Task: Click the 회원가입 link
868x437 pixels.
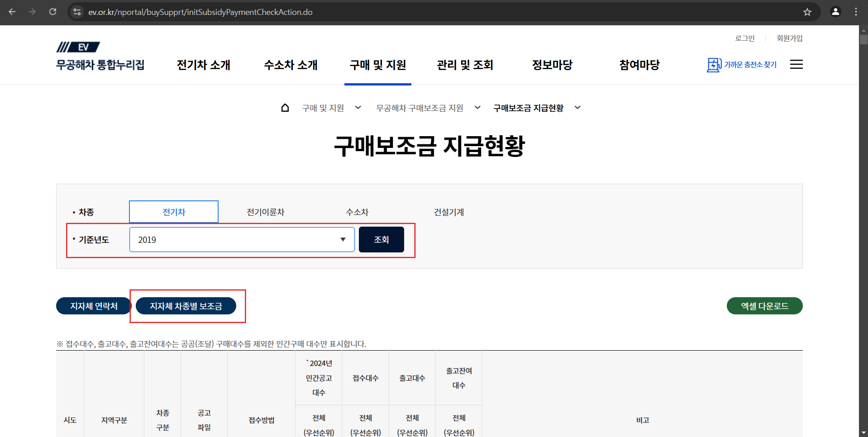Action: tap(790, 38)
